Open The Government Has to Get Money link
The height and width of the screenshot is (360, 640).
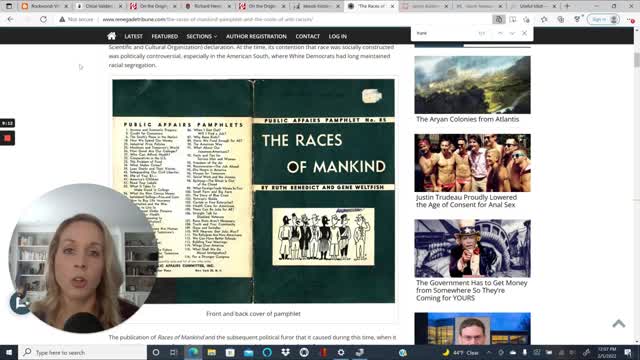(x=472, y=290)
